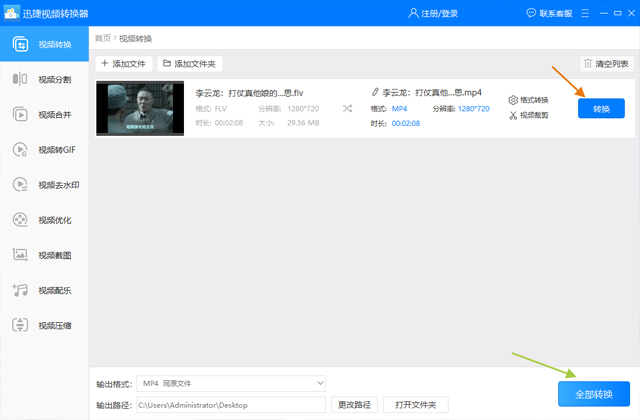
Task: Open the hamburger menu icon in title bar
Action: 585,13
